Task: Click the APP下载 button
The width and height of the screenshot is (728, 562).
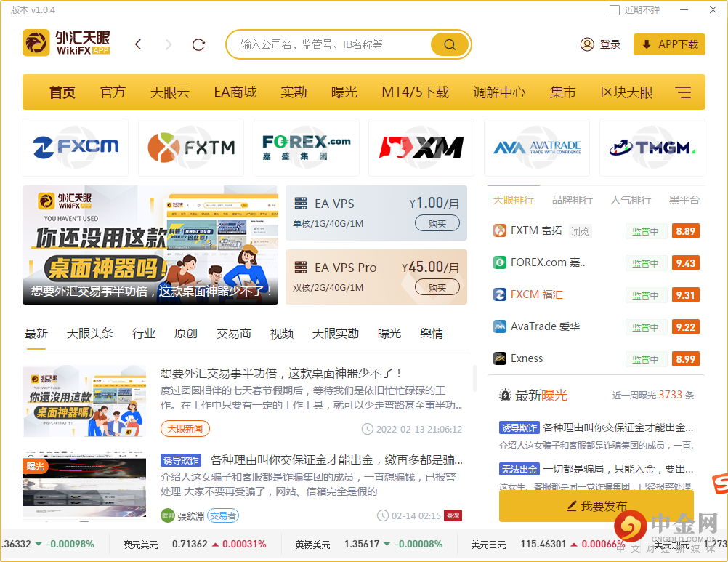Action: 669,44
